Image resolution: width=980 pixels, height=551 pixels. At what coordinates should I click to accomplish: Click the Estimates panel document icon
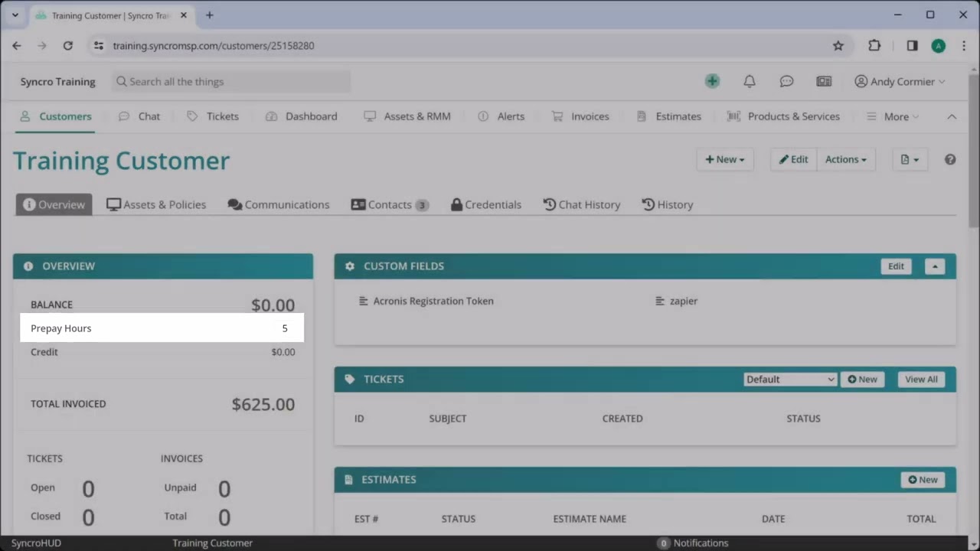click(x=350, y=480)
